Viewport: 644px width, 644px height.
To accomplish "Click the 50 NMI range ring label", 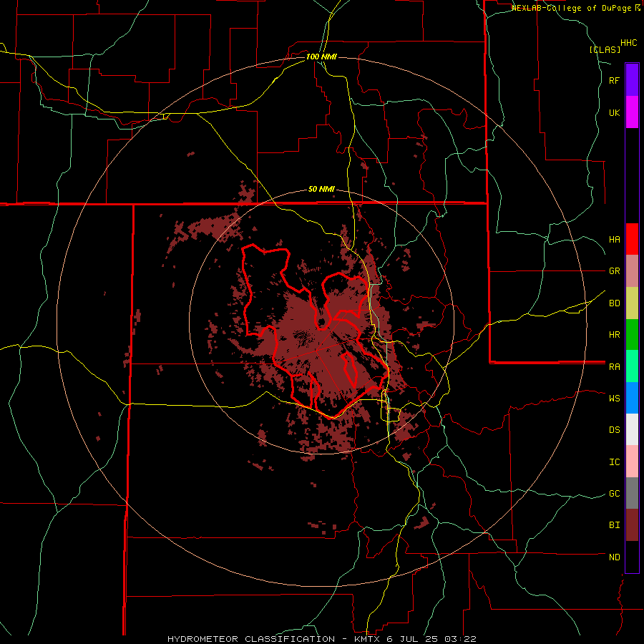I will [321, 190].
